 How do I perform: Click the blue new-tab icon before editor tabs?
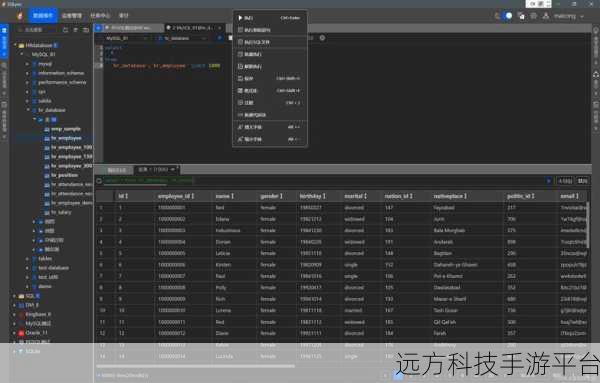(x=98, y=28)
